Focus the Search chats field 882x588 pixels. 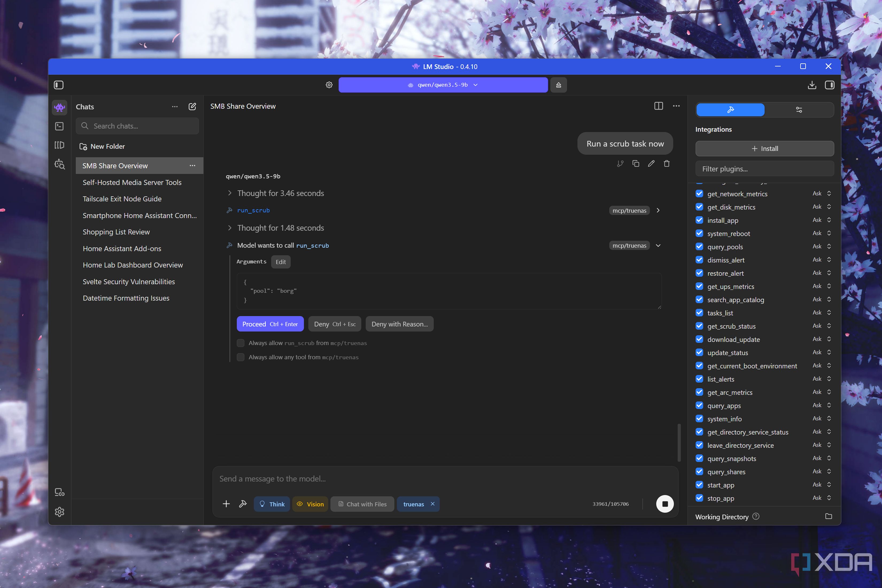coord(137,126)
